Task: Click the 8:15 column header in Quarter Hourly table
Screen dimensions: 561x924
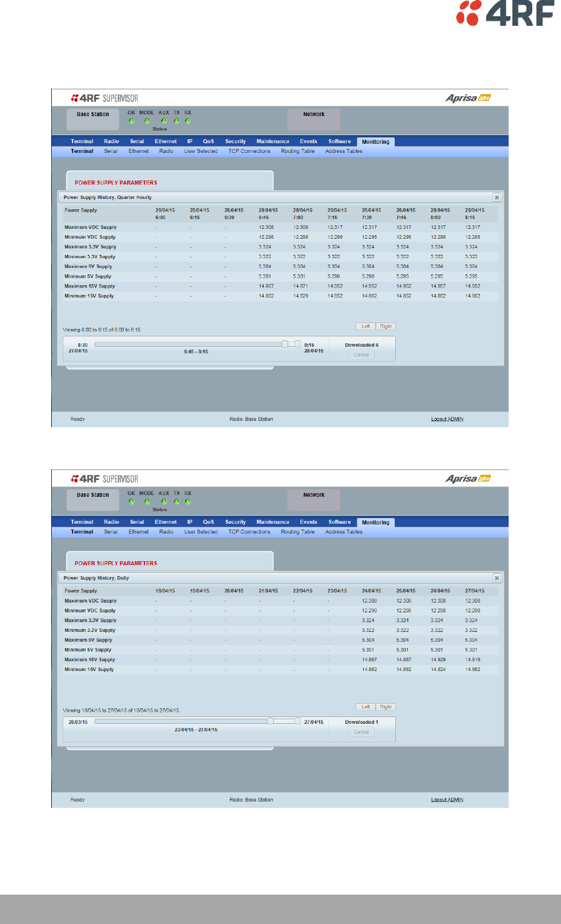Action: tap(475, 214)
